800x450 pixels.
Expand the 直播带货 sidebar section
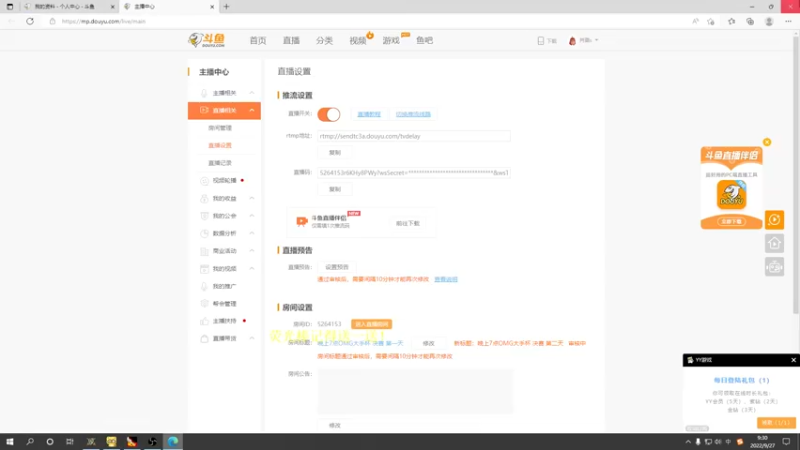click(224, 338)
